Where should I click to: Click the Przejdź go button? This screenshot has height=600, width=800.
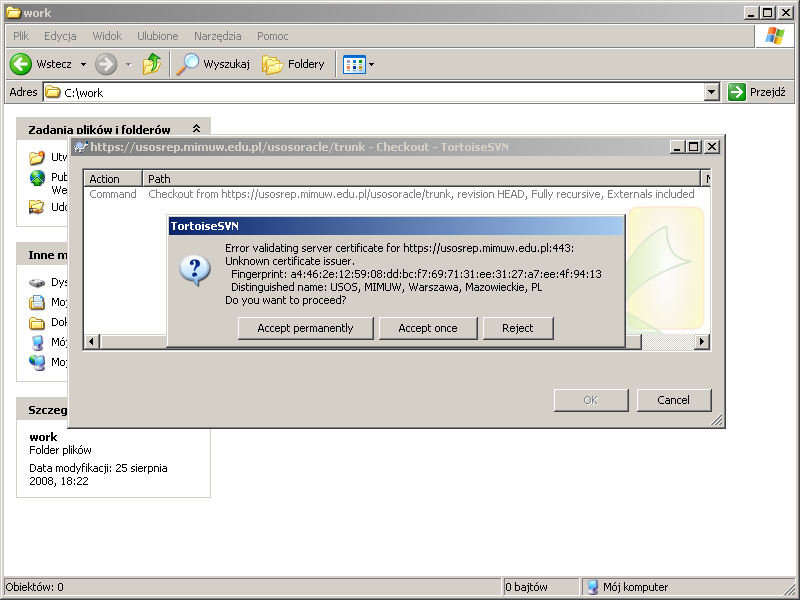coord(757,92)
